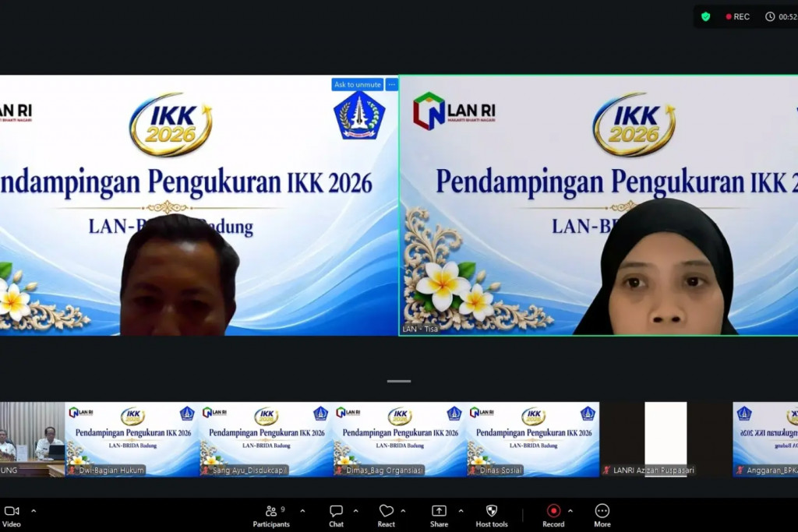
Task: Click muted mic icon on Dinas Sosial
Action: coord(473,470)
